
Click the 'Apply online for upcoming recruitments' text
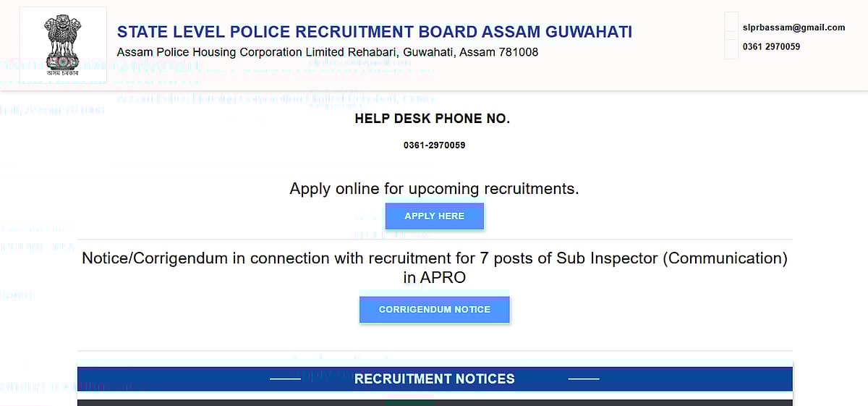click(434, 189)
